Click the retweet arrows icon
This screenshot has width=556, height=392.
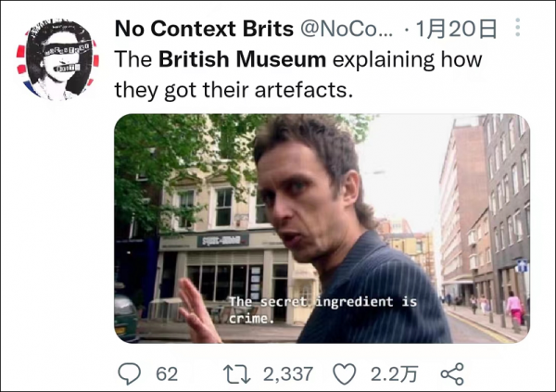(237, 374)
